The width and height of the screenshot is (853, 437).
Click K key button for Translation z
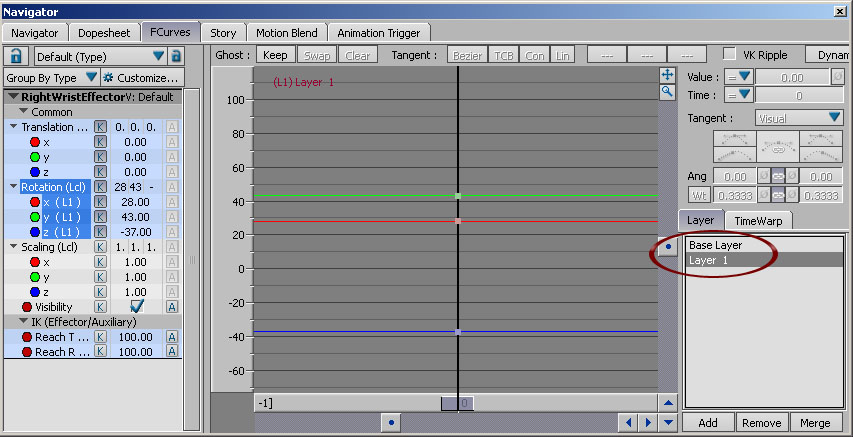pos(100,172)
